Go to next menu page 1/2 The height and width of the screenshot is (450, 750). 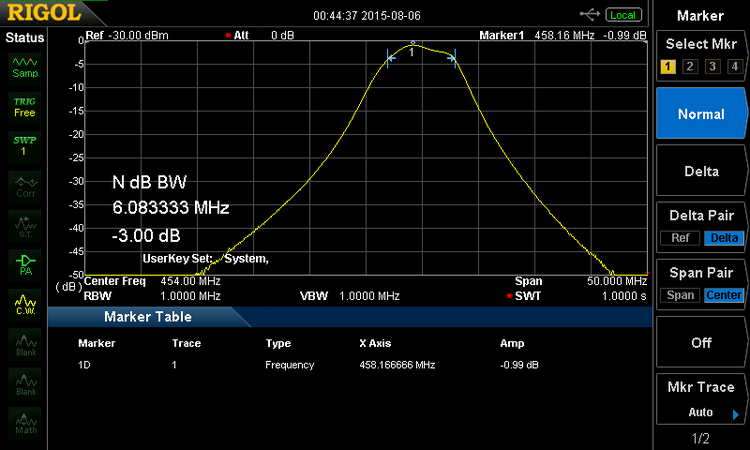coord(700,439)
